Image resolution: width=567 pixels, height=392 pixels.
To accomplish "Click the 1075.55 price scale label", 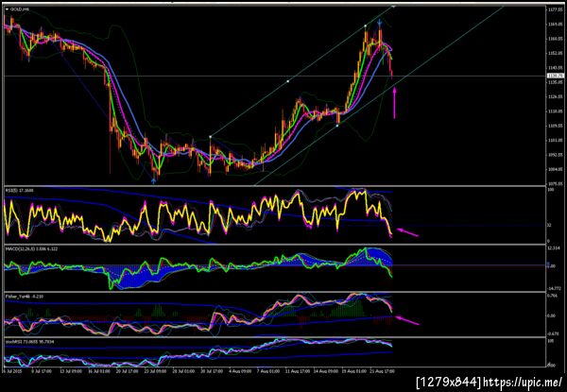I will point(556,184).
